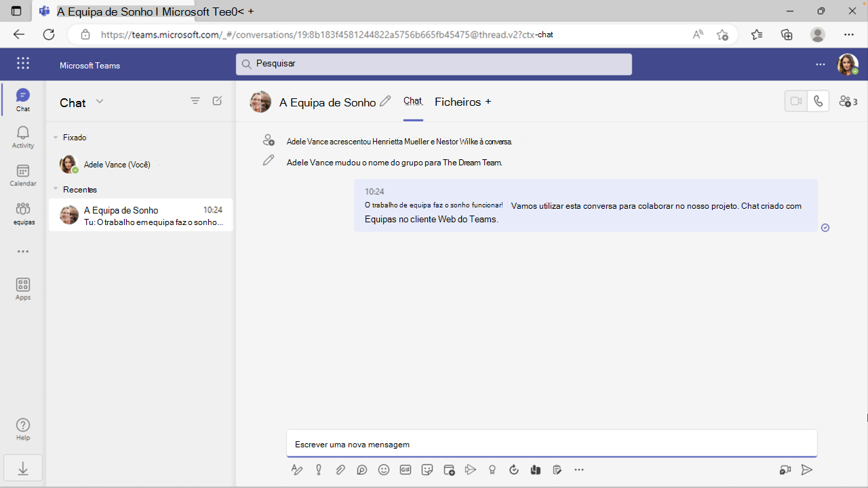View and add participants icon
The image size is (868, 488).
click(848, 101)
